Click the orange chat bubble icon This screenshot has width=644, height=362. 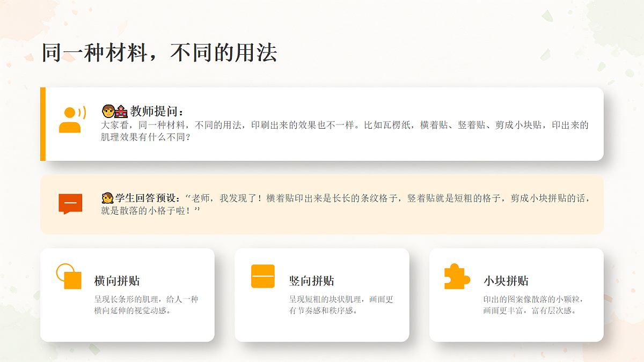click(x=70, y=204)
